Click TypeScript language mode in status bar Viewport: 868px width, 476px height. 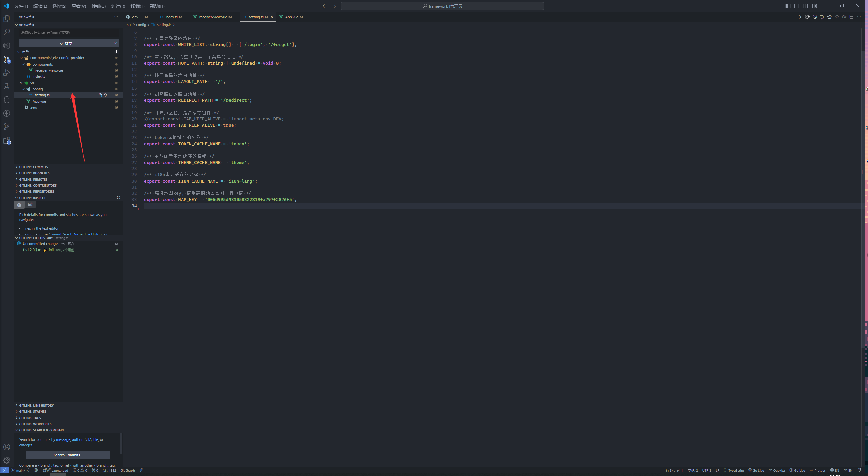pos(736,471)
